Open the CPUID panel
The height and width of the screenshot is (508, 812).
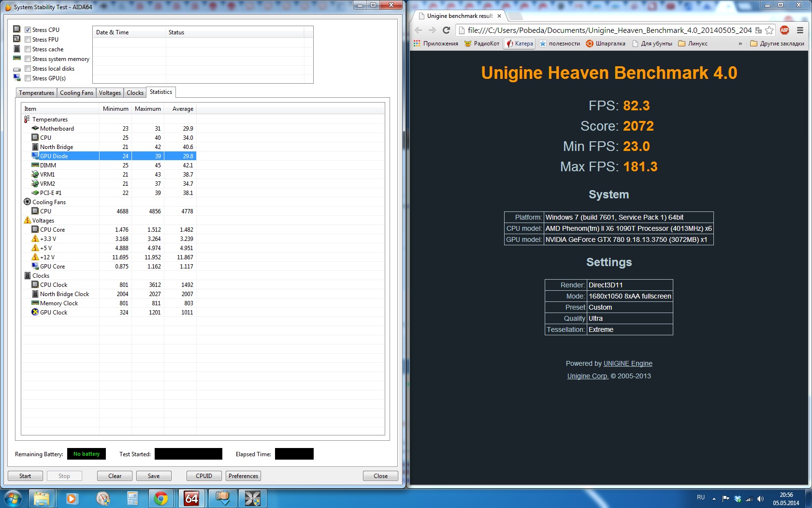(x=204, y=476)
